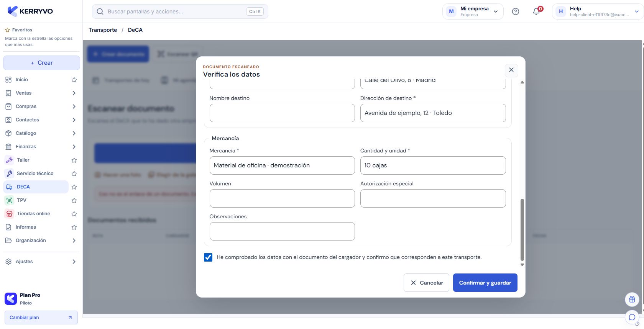Viewport: 644px width, 329px height.
Task: Go to Inicio in the sidebar
Action: pyautogui.click(x=36, y=80)
